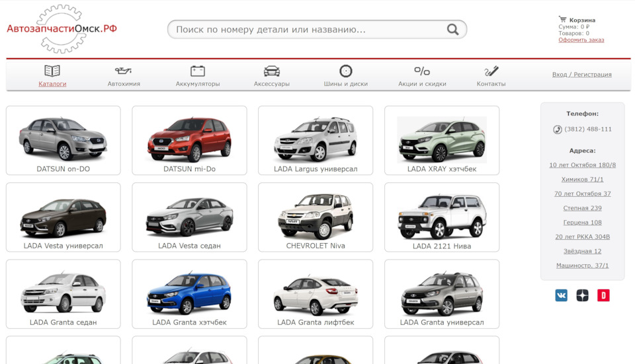Click the DATSUN on-DO caption
The width and height of the screenshot is (635, 364).
[x=63, y=169]
